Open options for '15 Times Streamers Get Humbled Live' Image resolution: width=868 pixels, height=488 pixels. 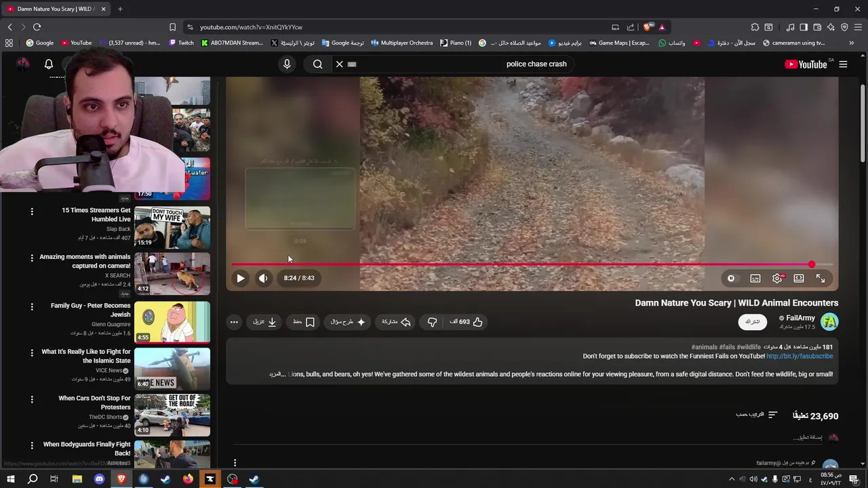(32, 211)
